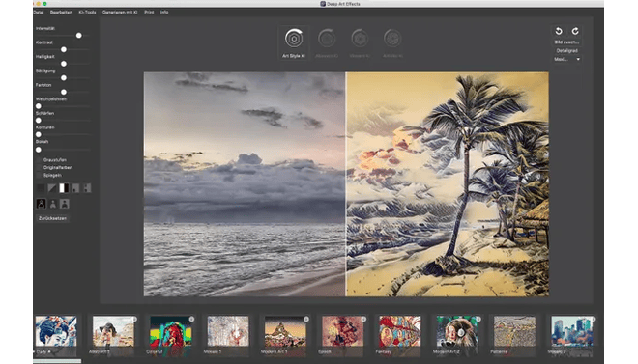
Task: Click the rightmost AI mode icon in the top row
Action: [x=392, y=39]
